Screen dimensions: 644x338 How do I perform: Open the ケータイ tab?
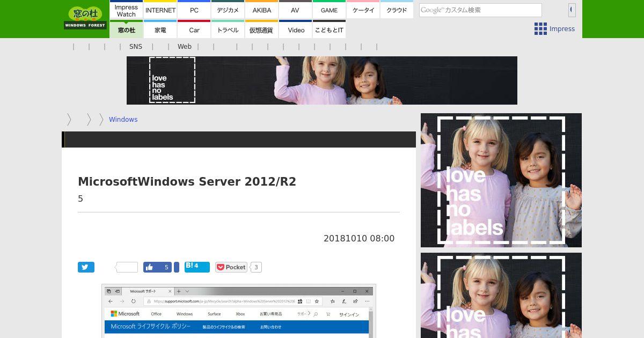pos(363,10)
